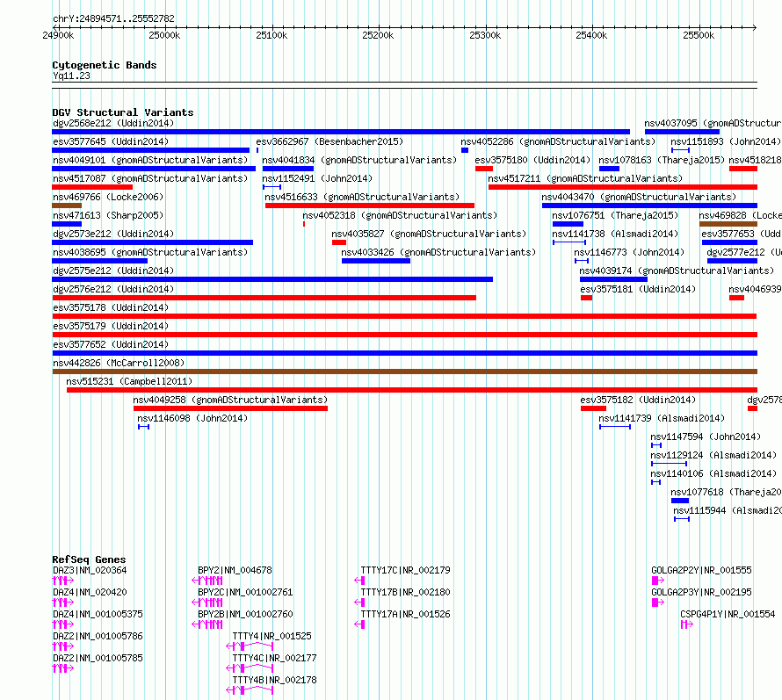
Task: Click the BPY2C NM_001002761 gene glyph
Action: point(207,603)
